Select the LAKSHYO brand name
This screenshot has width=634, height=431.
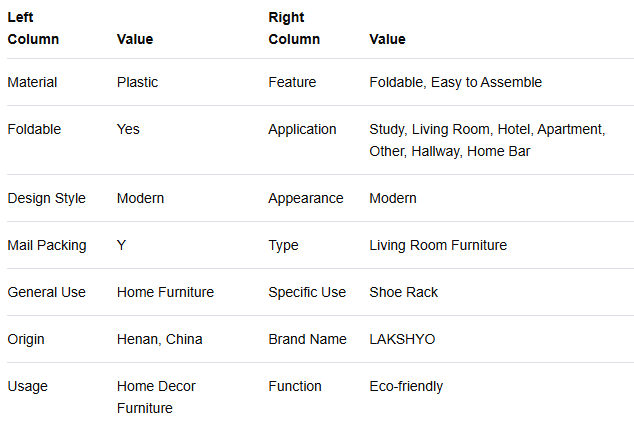point(402,339)
